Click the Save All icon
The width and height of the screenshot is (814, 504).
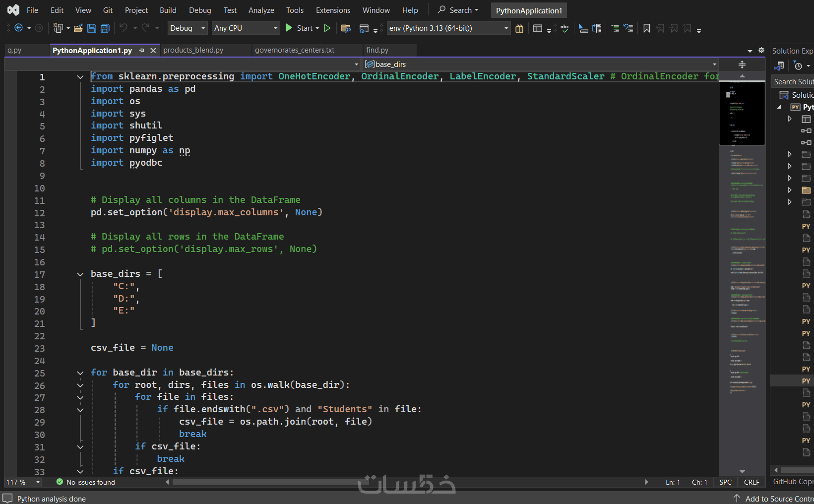pyautogui.click(x=105, y=28)
